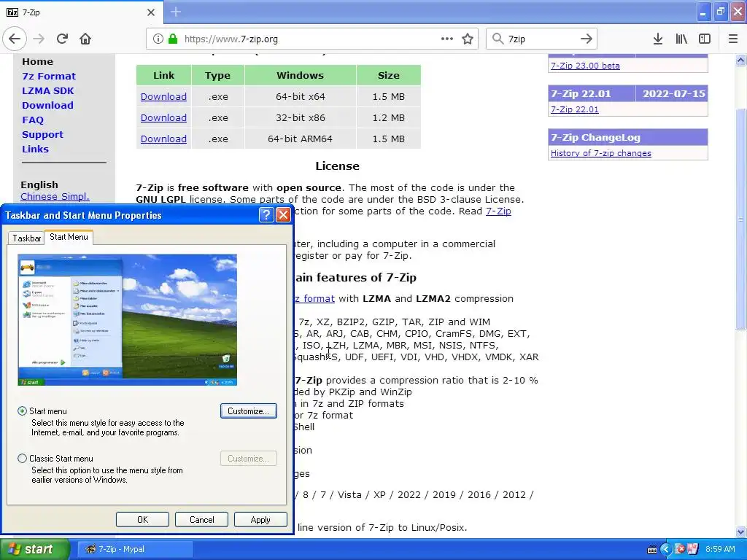Click the taskbar clock

pos(720,549)
